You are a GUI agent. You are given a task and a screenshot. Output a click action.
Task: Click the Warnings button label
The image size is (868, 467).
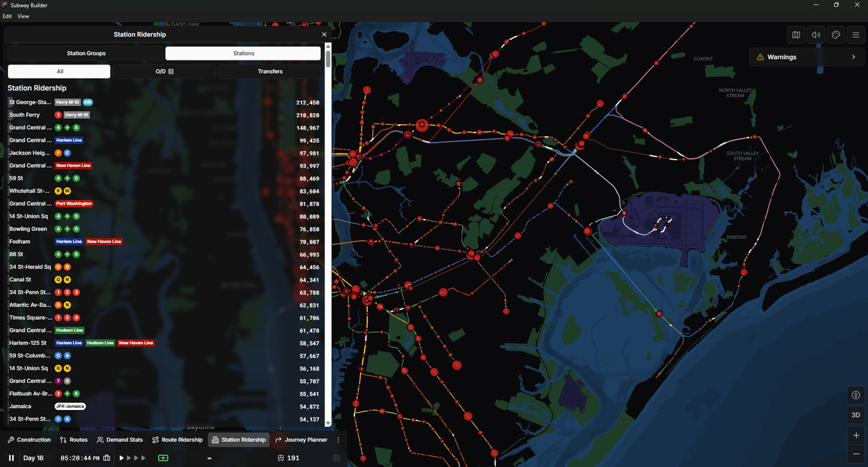click(782, 57)
